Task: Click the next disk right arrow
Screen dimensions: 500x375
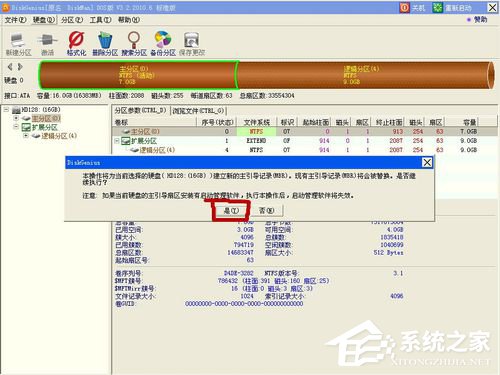Action: point(20,67)
